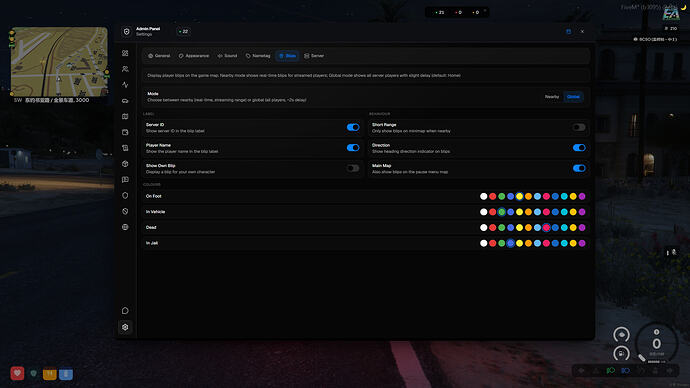Click the In Vehicle label

click(x=155, y=212)
